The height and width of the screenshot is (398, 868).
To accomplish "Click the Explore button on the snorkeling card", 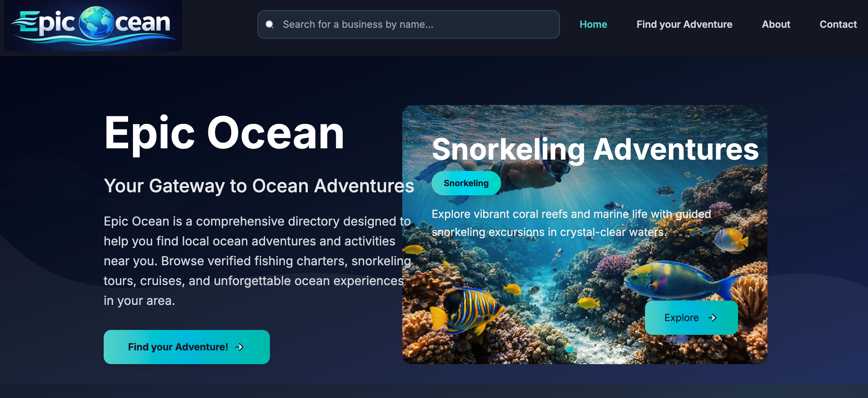I will (x=691, y=317).
